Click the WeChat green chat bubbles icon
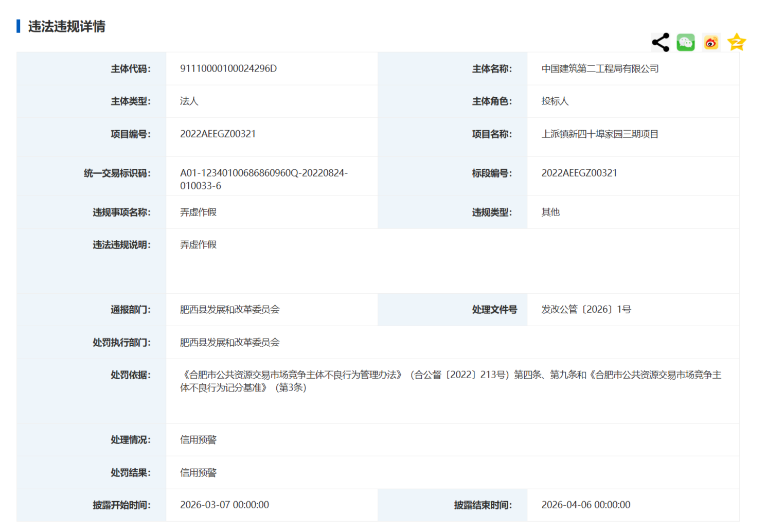This screenshot has width=767, height=532. click(x=685, y=42)
